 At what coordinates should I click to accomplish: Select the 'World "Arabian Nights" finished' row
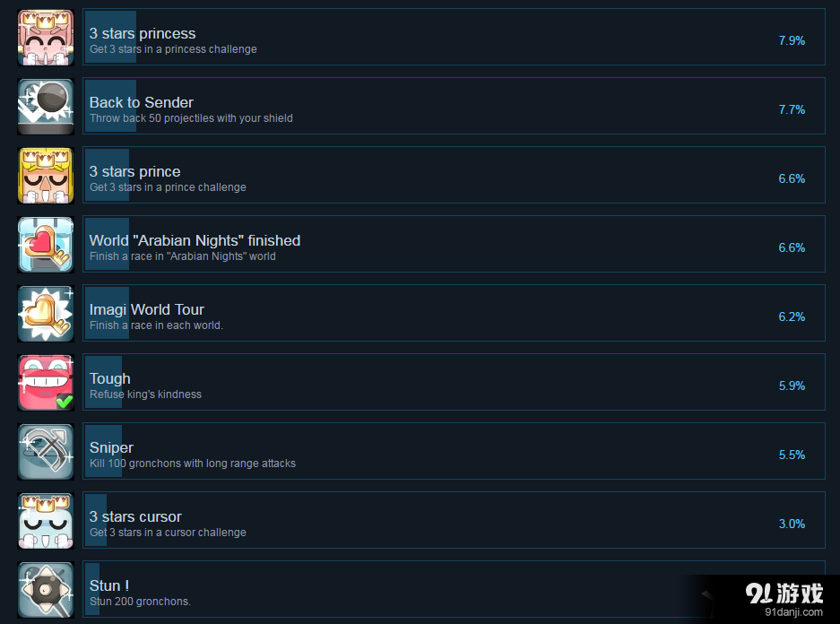pos(454,244)
